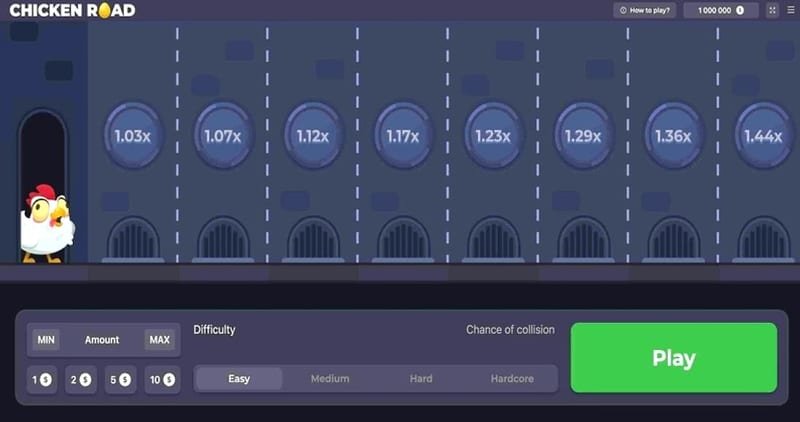The width and height of the screenshot is (800, 422).
Task: Choose the 5 dollar bet preset
Action: tap(120, 380)
